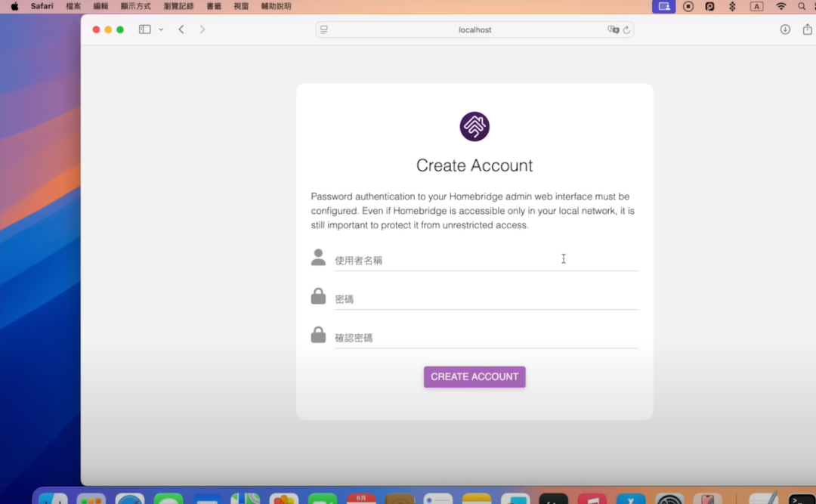The width and height of the screenshot is (816, 504).
Task: Click the screen sharing menu bar icon
Action: (x=663, y=6)
